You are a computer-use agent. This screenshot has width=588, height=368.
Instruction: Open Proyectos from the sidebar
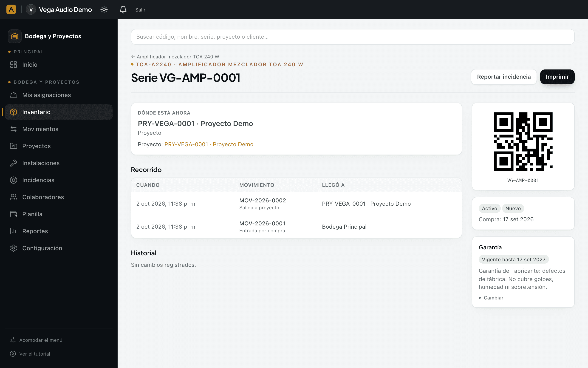tap(59, 146)
